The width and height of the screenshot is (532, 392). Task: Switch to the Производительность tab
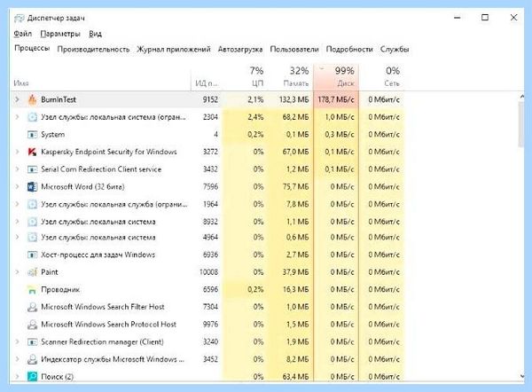93,50
